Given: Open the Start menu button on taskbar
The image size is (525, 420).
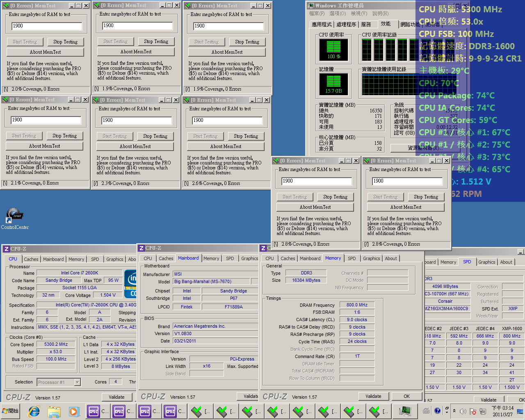Looking at the screenshot, I should [11, 411].
